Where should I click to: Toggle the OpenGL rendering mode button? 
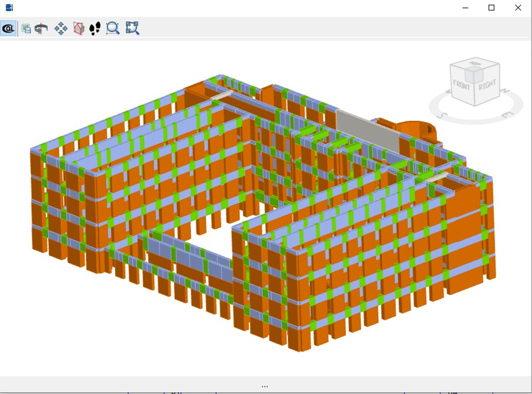(8, 28)
